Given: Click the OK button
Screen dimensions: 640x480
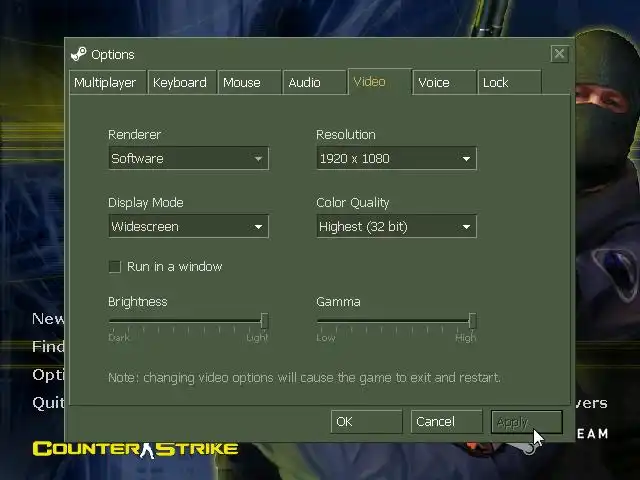Looking at the screenshot, I should pos(367,422).
